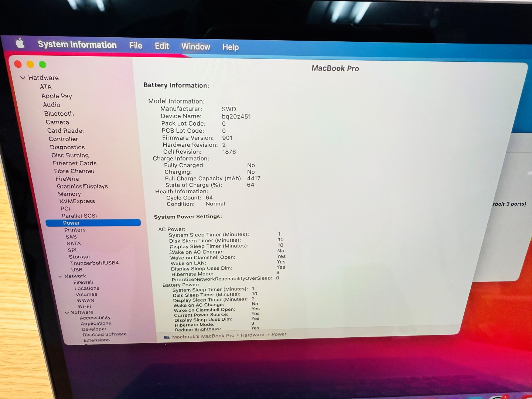Select Diagnostics in the sidebar

coord(67,147)
